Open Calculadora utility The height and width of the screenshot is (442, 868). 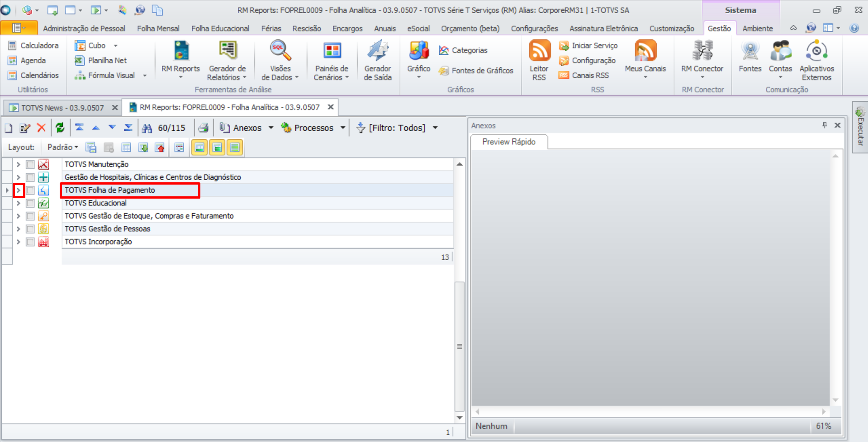[33, 45]
